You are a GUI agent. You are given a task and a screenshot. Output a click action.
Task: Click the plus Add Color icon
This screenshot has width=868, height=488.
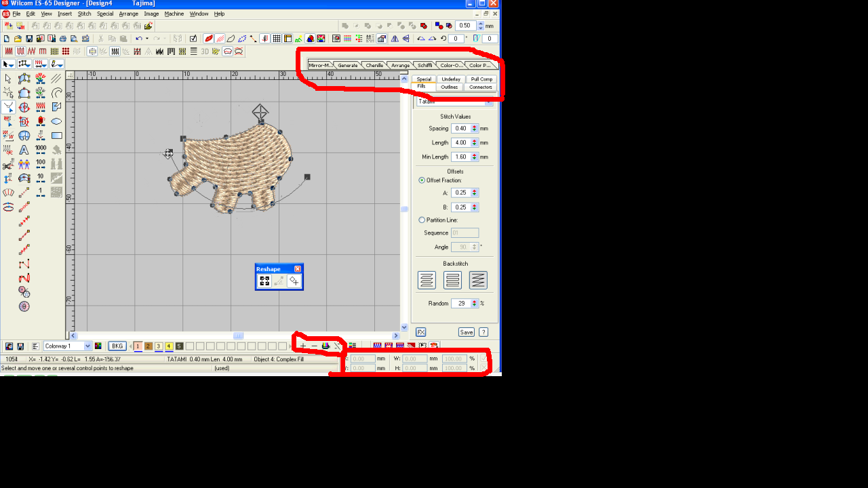point(302,346)
